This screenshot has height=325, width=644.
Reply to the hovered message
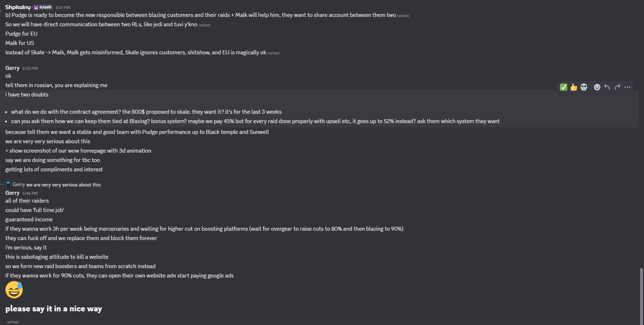(x=607, y=87)
